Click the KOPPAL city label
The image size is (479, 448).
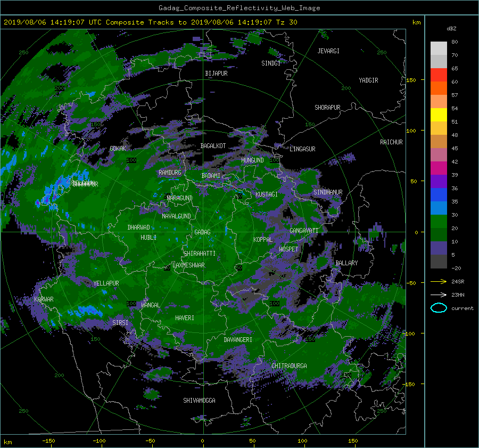tap(263, 239)
